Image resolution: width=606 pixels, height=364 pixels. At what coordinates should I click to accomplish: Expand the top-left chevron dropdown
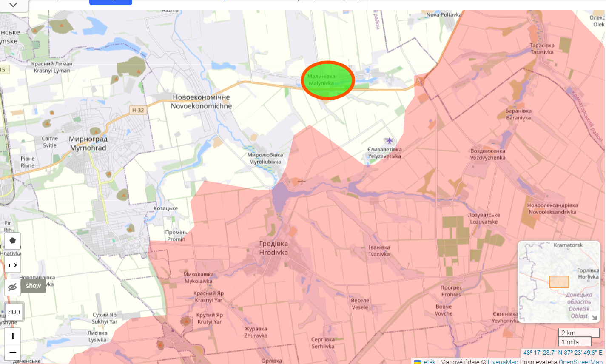13,5
